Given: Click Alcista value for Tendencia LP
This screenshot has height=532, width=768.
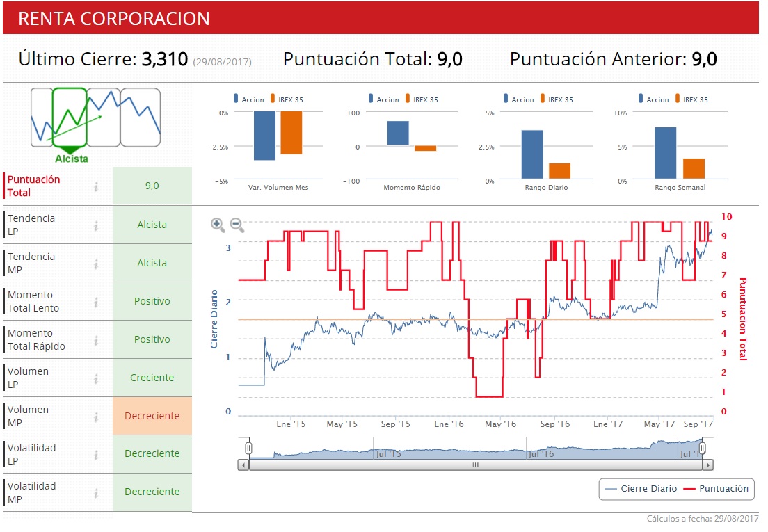Looking at the screenshot, I should (152, 225).
